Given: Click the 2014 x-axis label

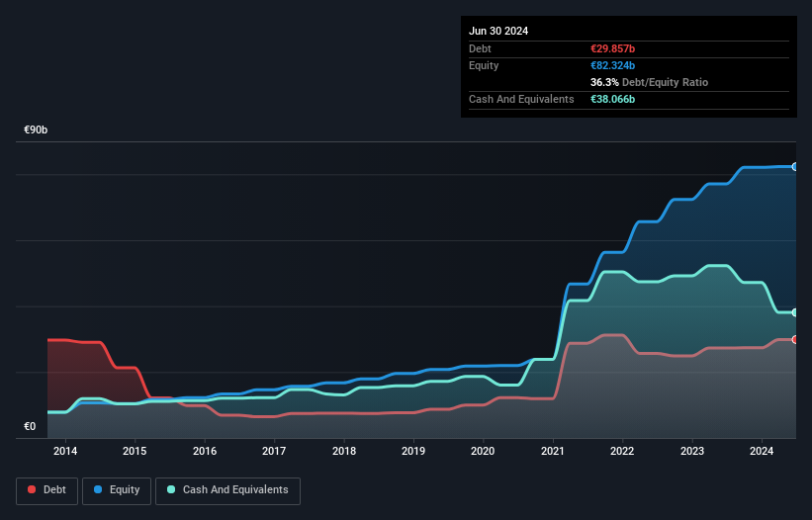Looking at the screenshot, I should (x=65, y=451).
